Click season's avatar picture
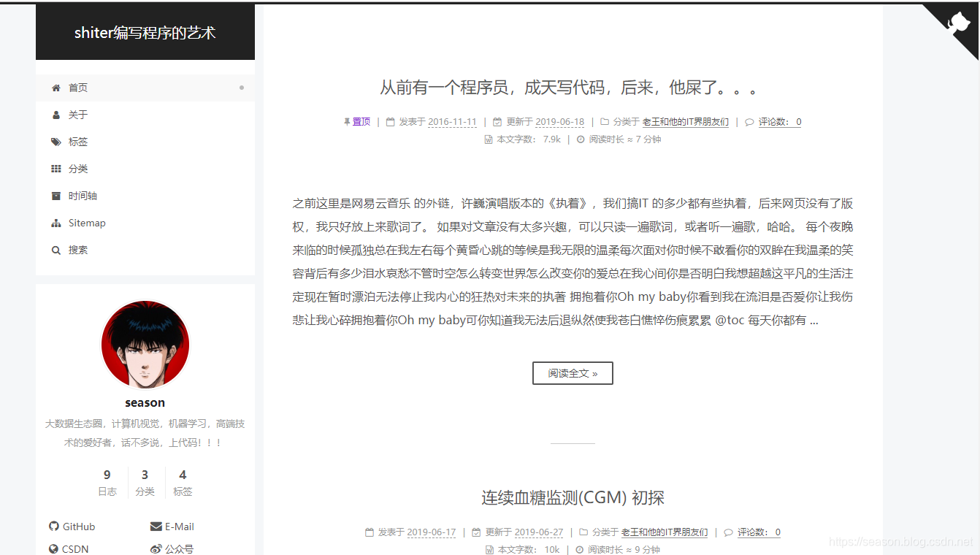 [145, 343]
